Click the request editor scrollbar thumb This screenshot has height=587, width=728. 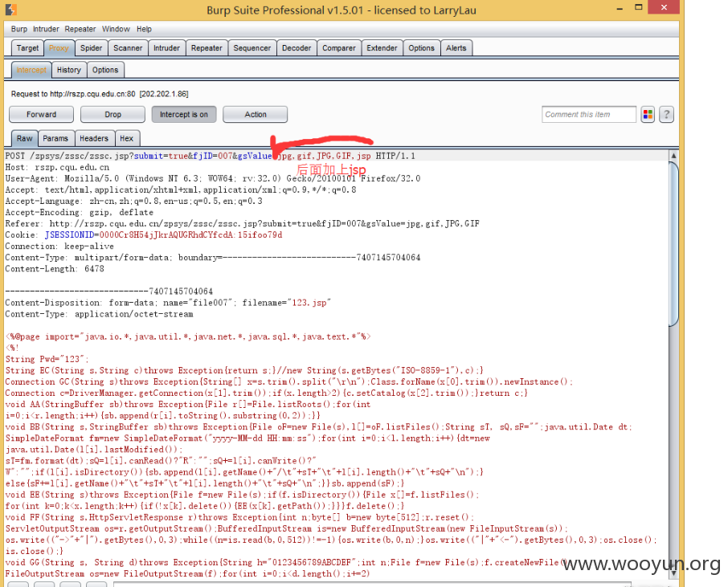tap(673, 243)
